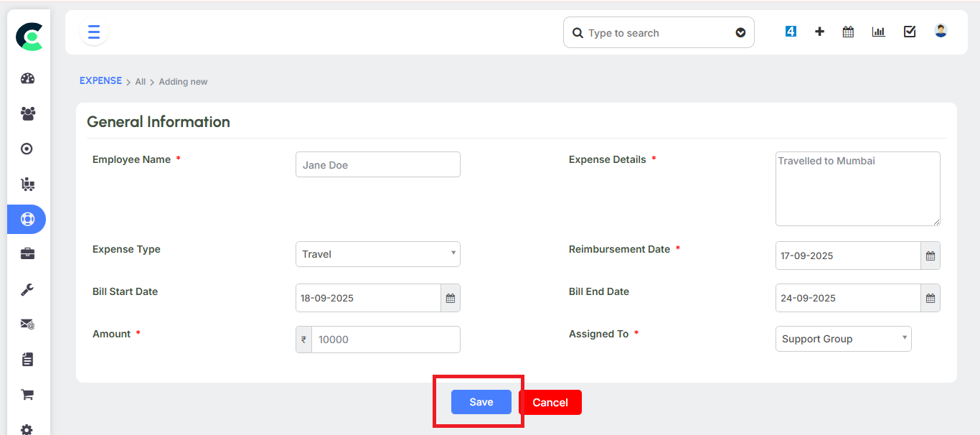This screenshot has height=435, width=980.
Task: Open the hamburger navigation menu
Action: coord(93,32)
